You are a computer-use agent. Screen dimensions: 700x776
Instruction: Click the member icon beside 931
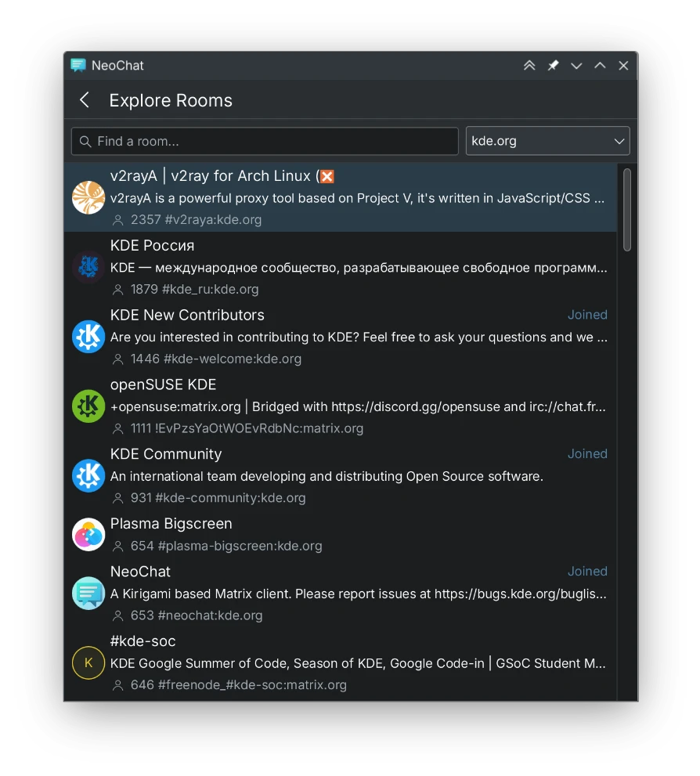(117, 498)
